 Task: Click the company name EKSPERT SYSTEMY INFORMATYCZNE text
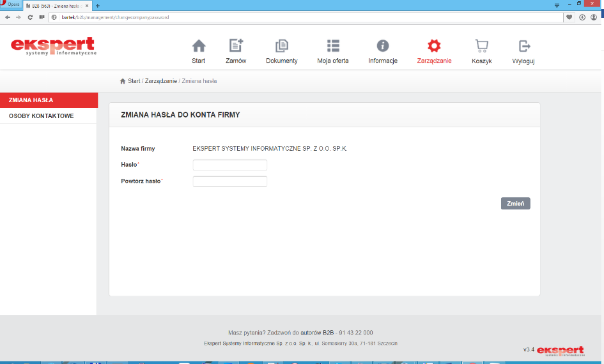(x=270, y=149)
